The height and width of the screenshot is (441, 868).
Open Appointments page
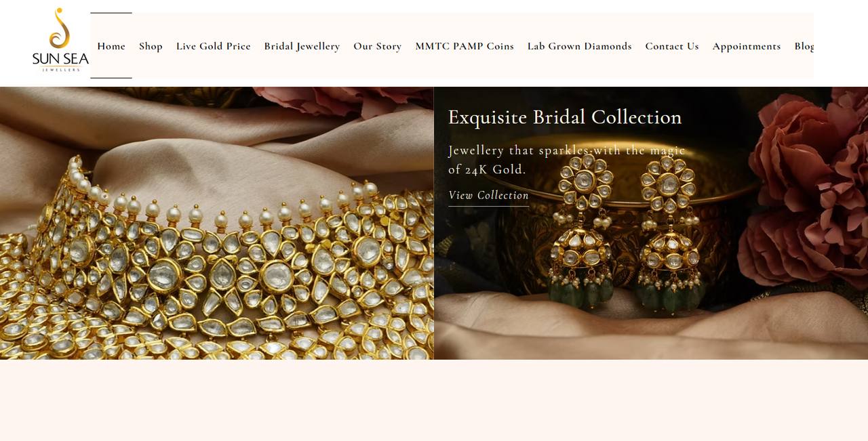[747, 46]
